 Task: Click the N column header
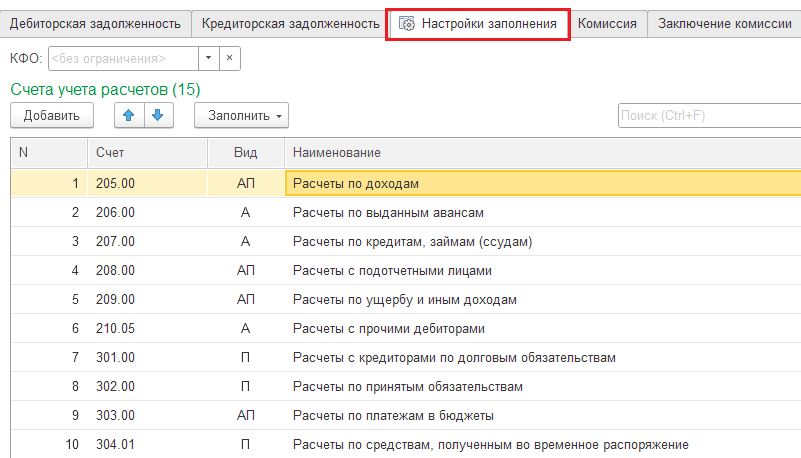49,153
